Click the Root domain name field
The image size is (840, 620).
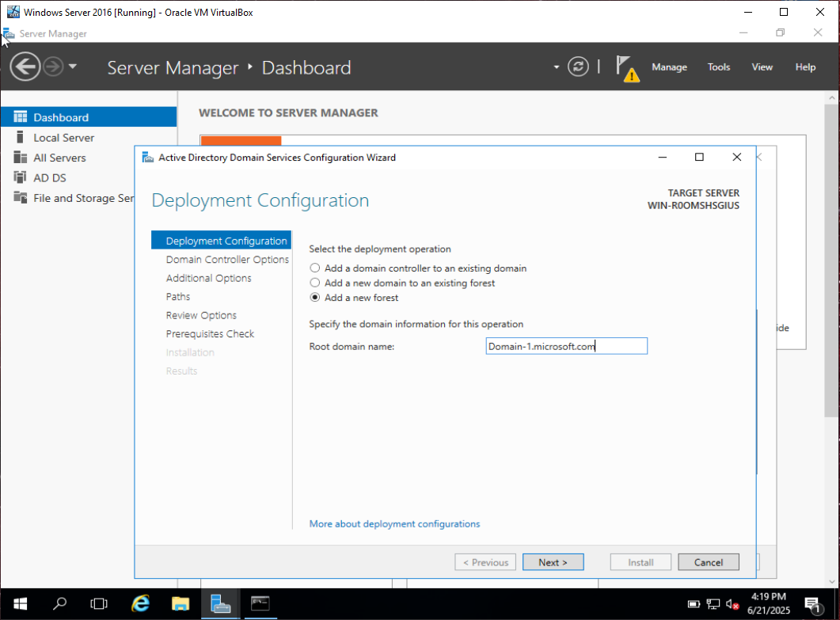[x=567, y=346]
